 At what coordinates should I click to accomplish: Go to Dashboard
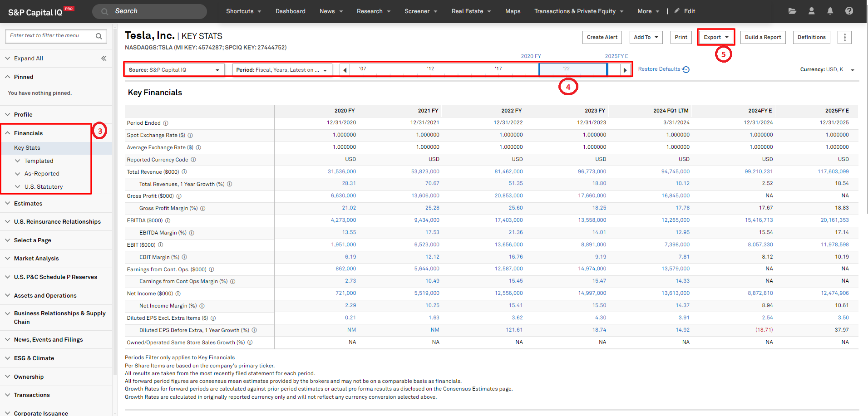pyautogui.click(x=291, y=11)
